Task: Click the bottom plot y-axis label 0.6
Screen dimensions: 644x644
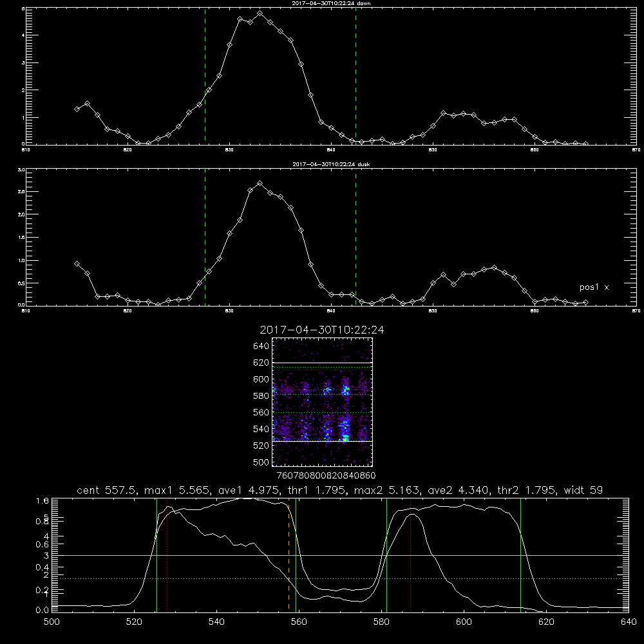Action: [x=43, y=544]
